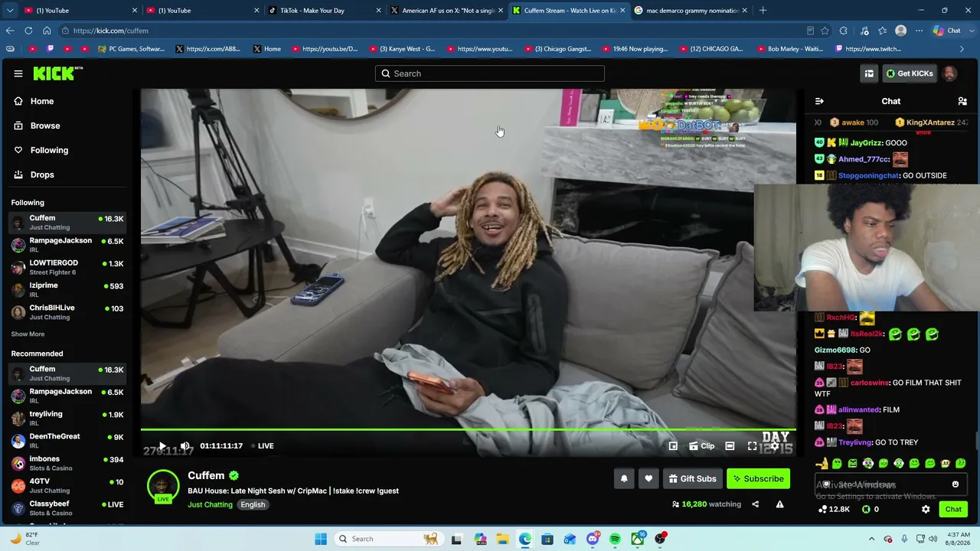
Task: Click the Kick Search field
Action: [490, 73]
